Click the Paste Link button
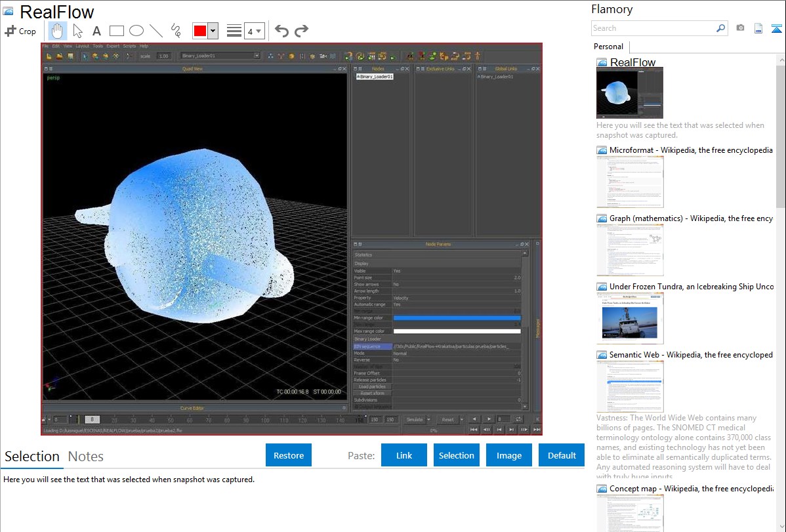 pos(404,455)
